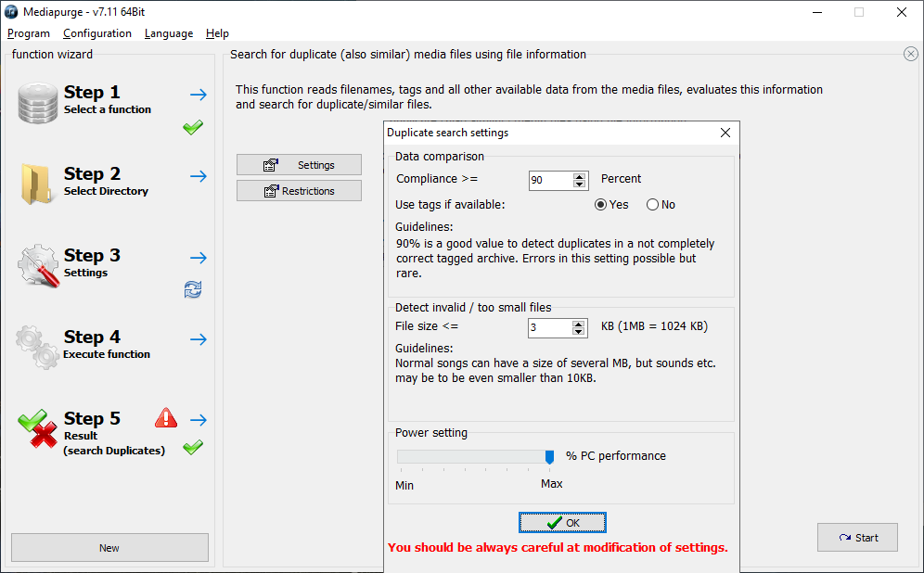Decrease the Compliance percent value
Viewport: 924px width, 573px height.
[580, 185]
